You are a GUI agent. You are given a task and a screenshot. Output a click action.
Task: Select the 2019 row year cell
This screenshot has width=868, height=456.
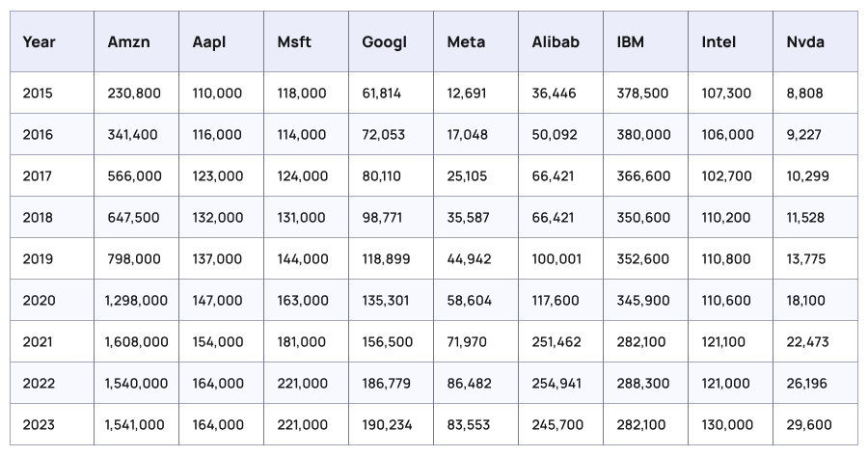[39, 259]
